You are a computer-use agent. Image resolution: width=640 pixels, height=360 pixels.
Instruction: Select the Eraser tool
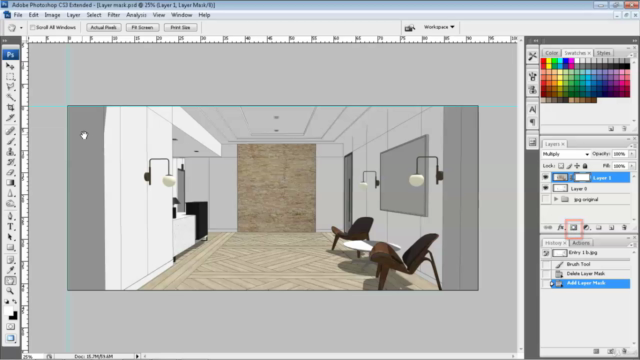(x=10, y=172)
